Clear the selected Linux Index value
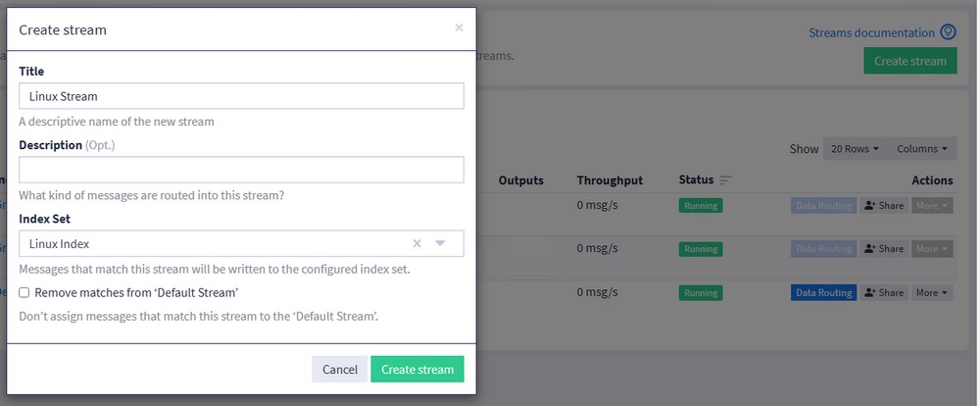980x406 pixels. [416, 243]
